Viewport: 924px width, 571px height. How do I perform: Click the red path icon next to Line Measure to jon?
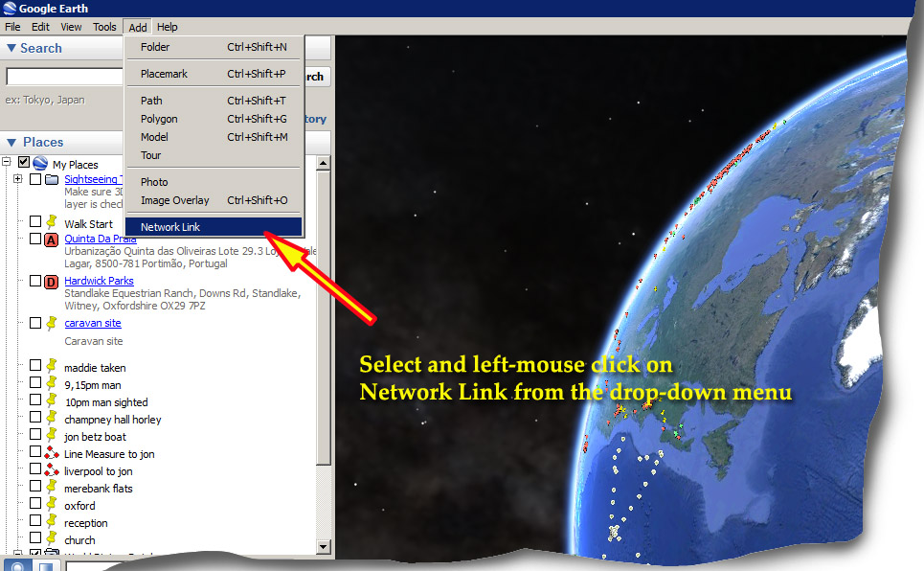(x=52, y=452)
